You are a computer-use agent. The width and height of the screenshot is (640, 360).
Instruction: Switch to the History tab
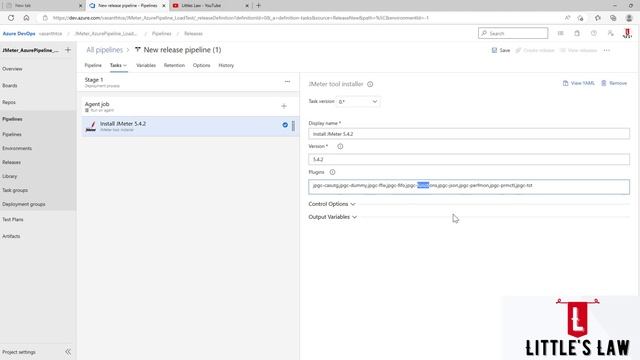(x=226, y=65)
